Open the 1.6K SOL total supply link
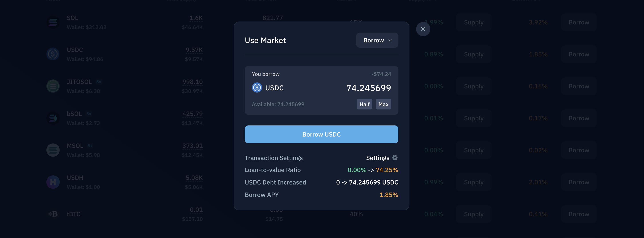Image resolution: width=644 pixels, height=238 pixels. click(196, 18)
